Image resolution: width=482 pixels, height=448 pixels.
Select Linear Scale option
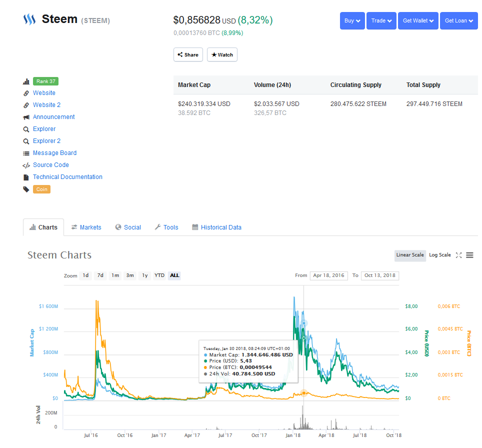click(x=410, y=255)
